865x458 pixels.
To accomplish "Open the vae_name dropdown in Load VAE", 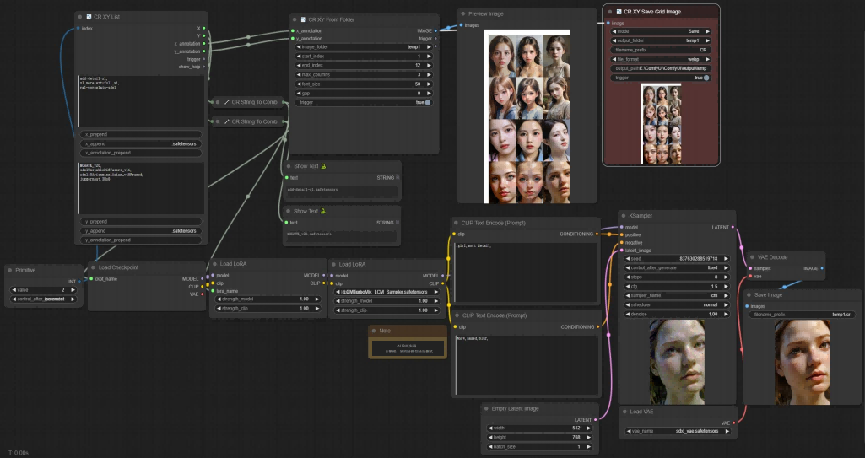I will coord(679,431).
